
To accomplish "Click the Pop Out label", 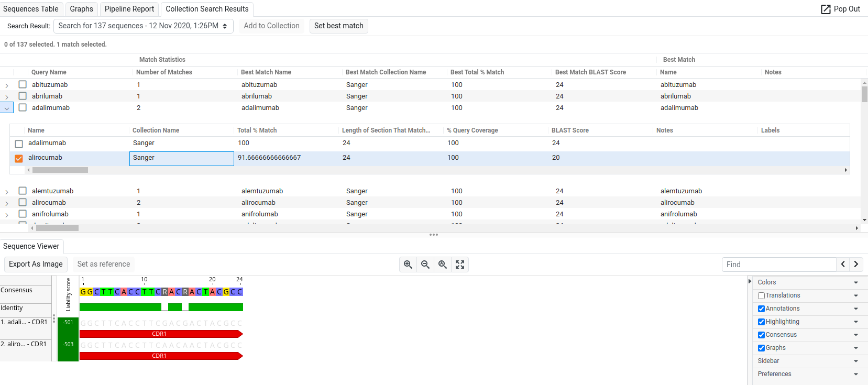I will point(847,9).
